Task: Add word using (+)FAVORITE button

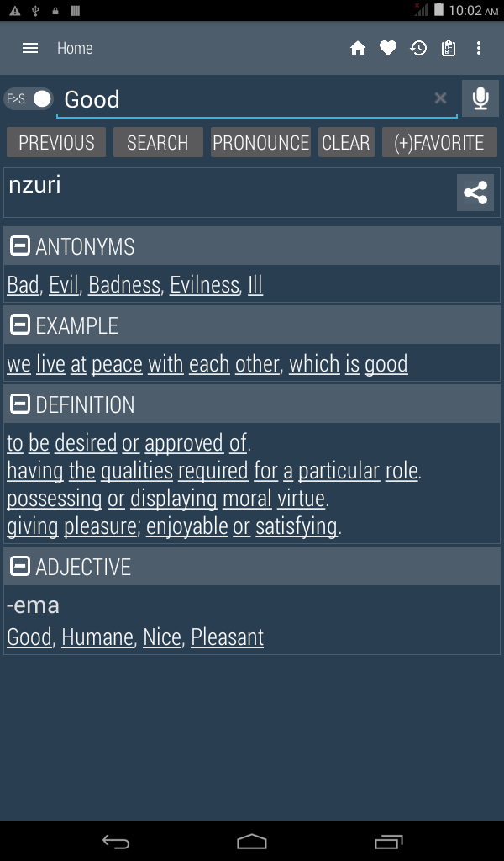Action: coord(439,143)
